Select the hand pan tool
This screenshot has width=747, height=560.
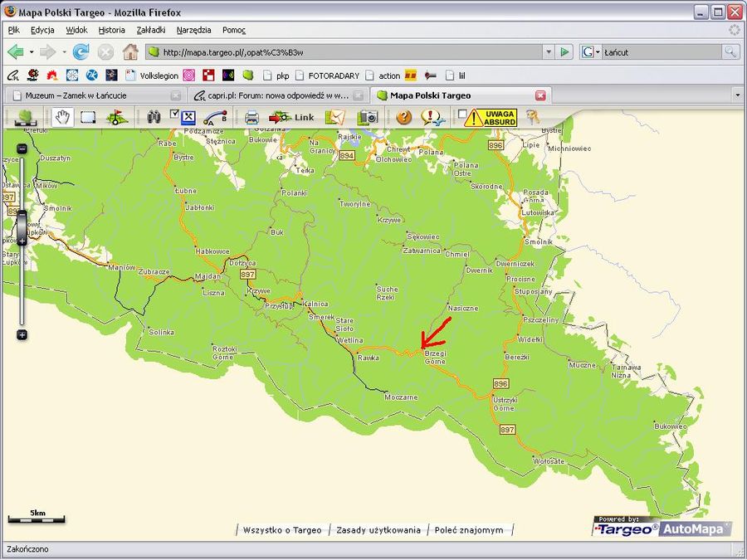(62, 117)
